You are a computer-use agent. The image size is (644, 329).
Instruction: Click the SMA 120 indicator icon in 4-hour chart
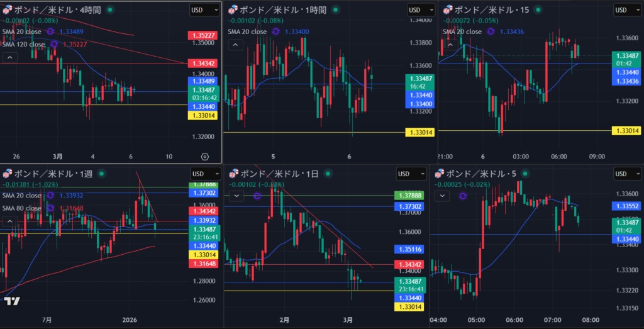pyautogui.click(x=55, y=45)
